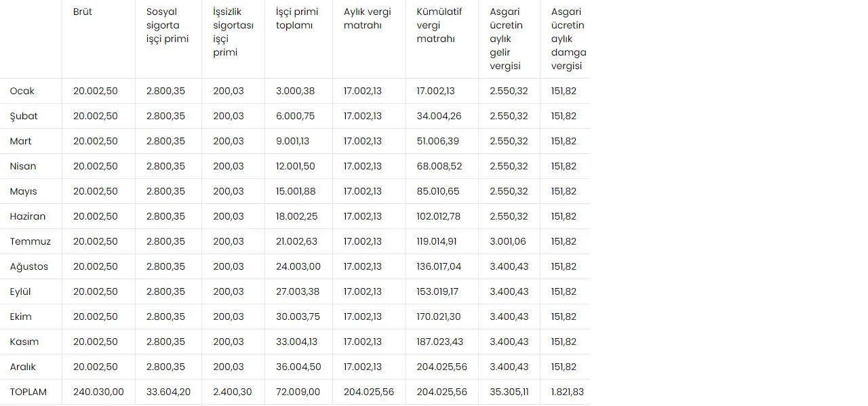The height and width of the screenshot is (406, 868).
Task: Click the Şubat row label
Action: (x=24, y=116)
